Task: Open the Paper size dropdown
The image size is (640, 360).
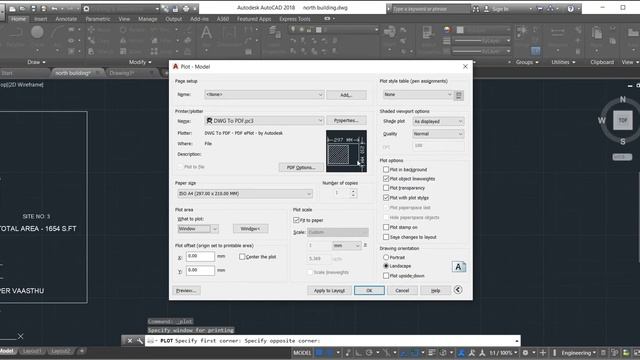Action: pos(245,193)
